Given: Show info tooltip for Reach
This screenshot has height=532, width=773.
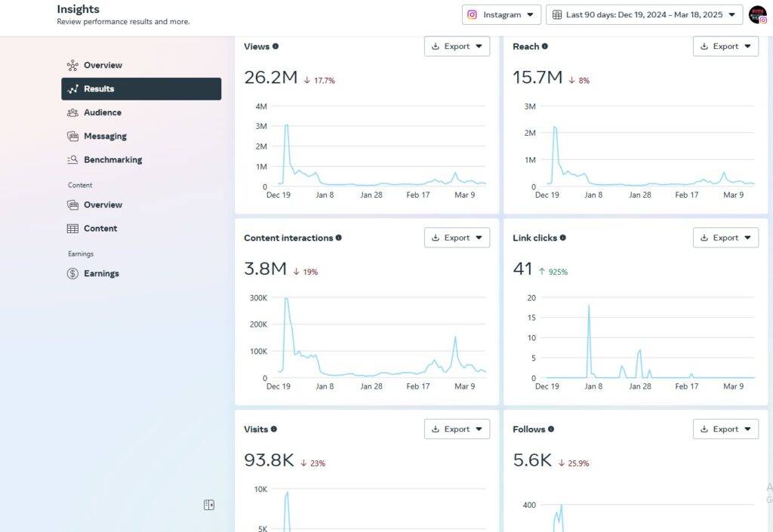Looking at the screenshot, I should click(545, 46).
